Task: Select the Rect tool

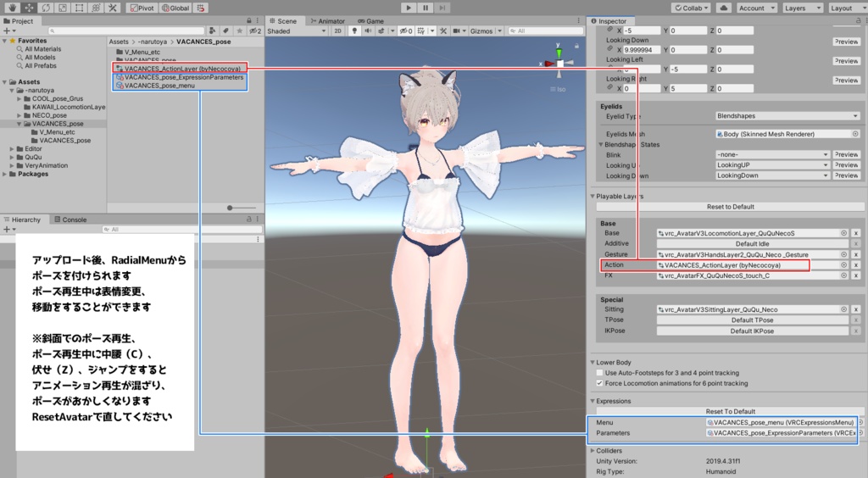Action: 79,8
